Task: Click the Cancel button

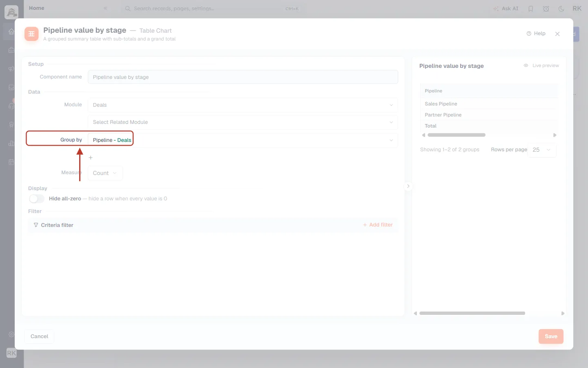Action: [x=39, y=337]
